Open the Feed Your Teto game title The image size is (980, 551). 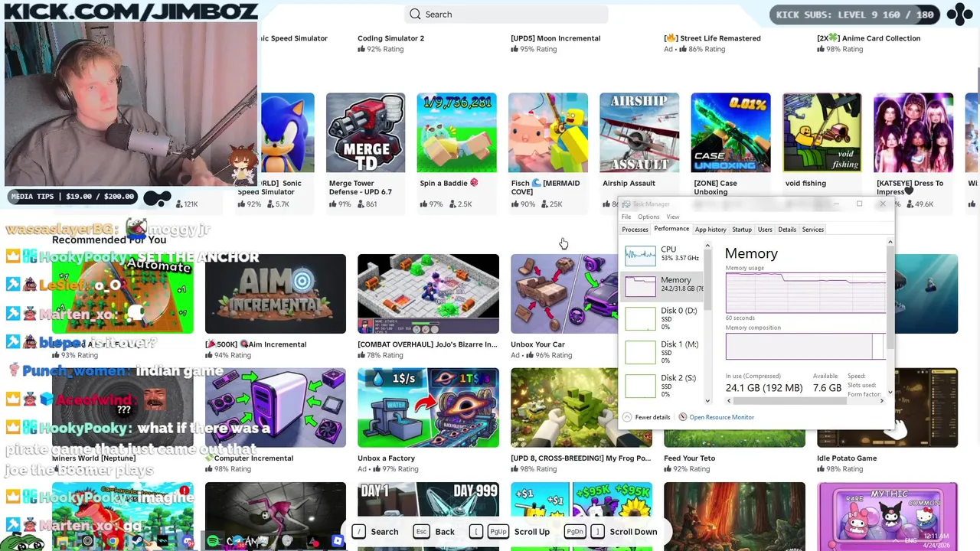click(x=689, y=458)
